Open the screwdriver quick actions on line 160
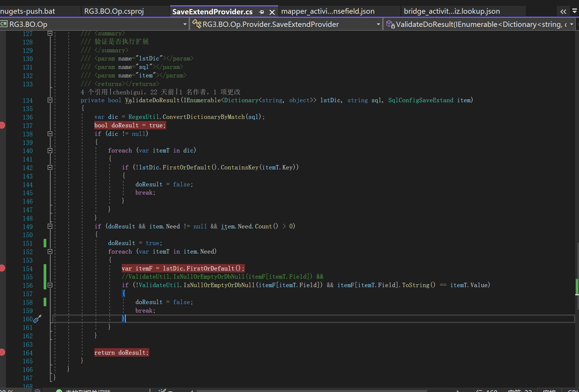 pyautogui.click(x=37, y=319)
